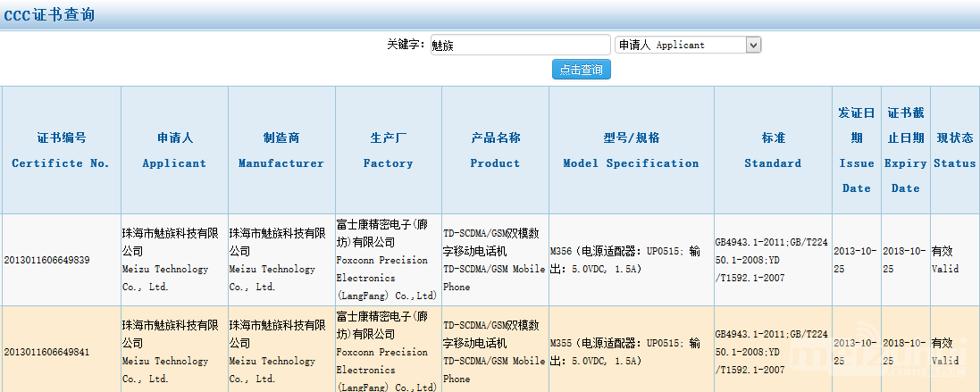Click the 申请人 Applicant column header

tap(174, 150)
